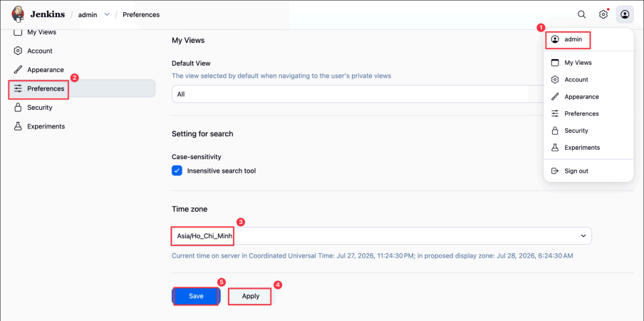644x321 pixels.
Task: Click the Preferences sliders icon in sidebar
Action: pos(18,88)
